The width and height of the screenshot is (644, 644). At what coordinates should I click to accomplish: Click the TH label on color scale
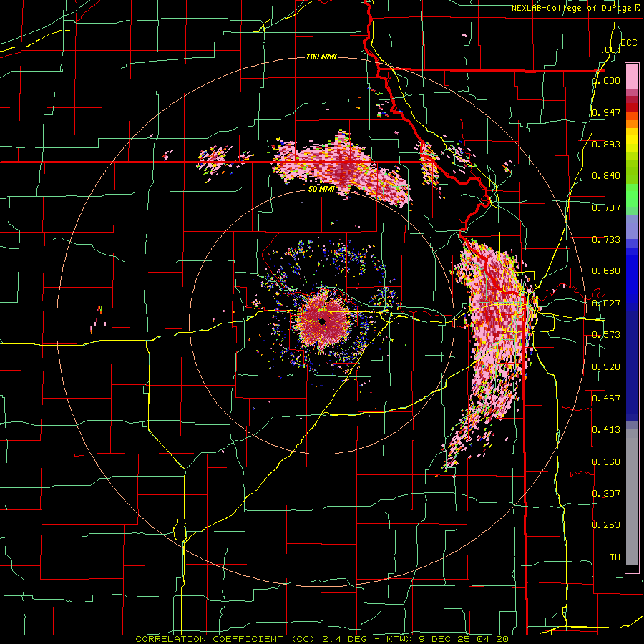[615, 557]
